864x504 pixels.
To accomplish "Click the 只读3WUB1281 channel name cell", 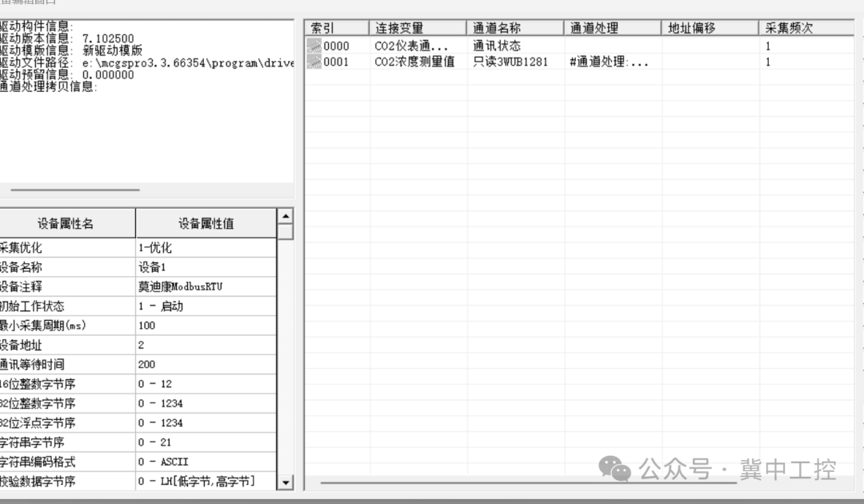I will click(510, 62).
